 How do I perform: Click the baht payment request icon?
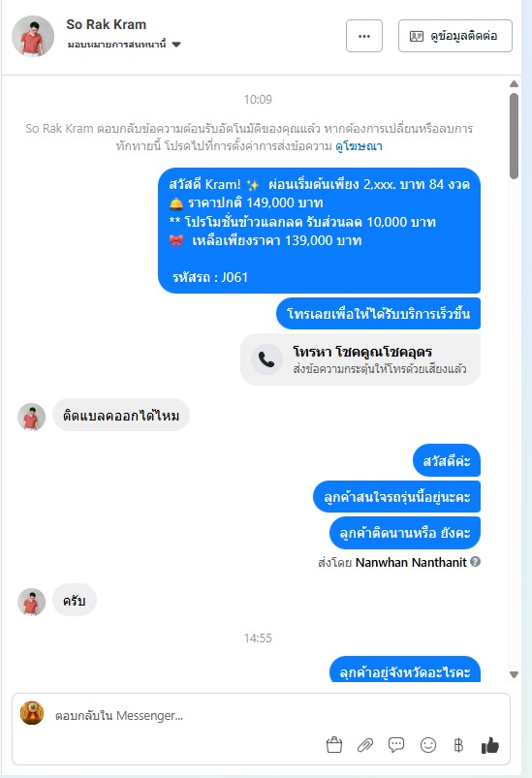coord(458,745)
